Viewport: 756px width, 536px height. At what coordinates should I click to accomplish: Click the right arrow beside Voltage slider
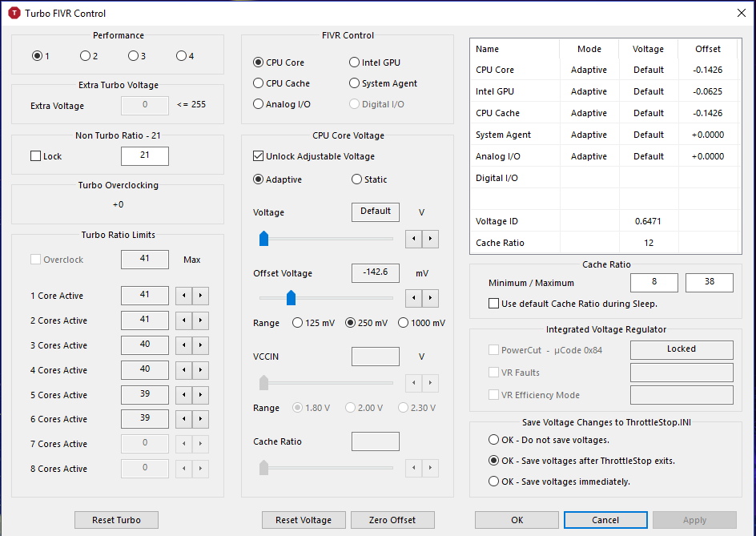pyautogui.click(x=431, y=239)
